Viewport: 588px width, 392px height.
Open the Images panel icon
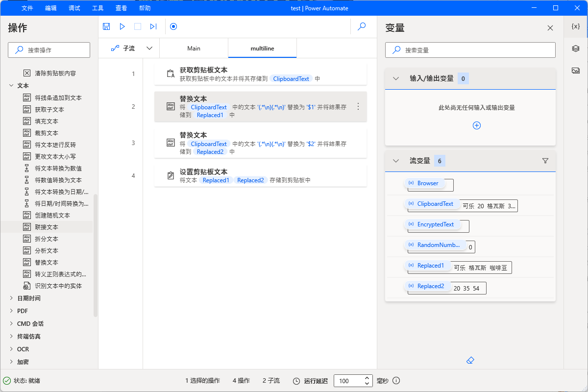click(576, 71)
